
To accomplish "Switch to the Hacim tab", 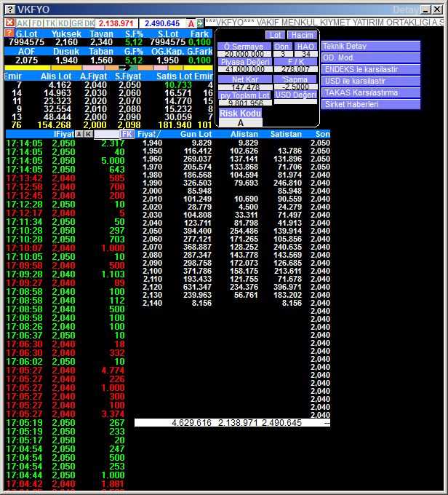I will click(302, 35).
